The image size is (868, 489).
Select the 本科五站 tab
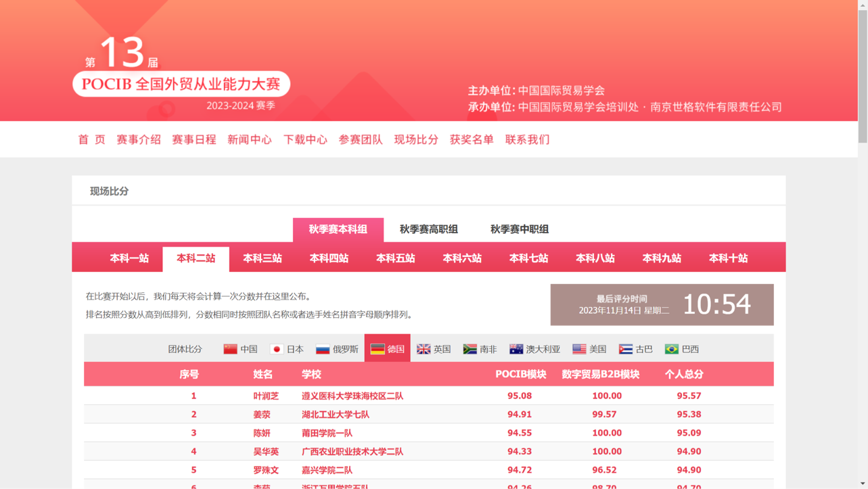tap(396, 258)
